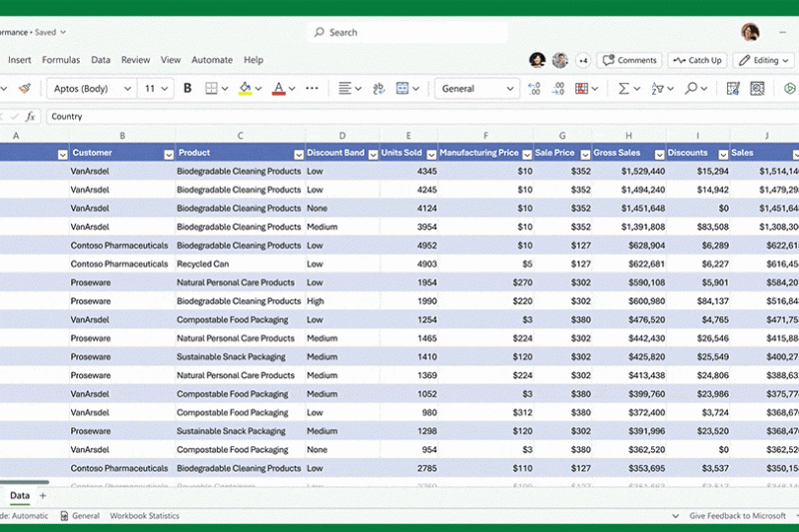This screenshot has height=532, width=799.
Task: Click the Format Painter brush icon
Action: coord(25,89)
